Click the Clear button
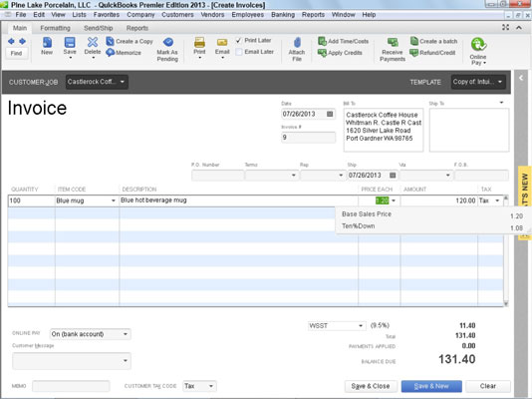The height and width of the screenshot is (399, 532). pos(488,386)
